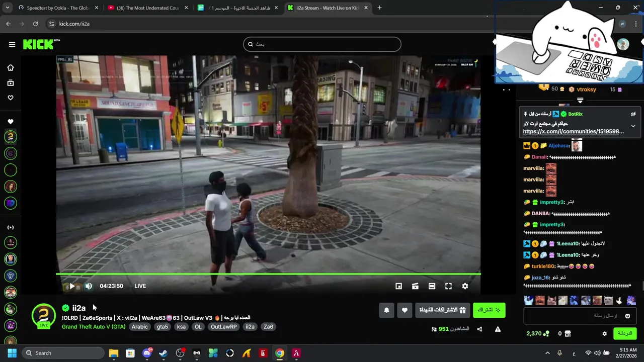This screenshot has width=644, height=362.
Task: Open the Windows Start menu
Action: pyautogui.click(x=12, y=353)
